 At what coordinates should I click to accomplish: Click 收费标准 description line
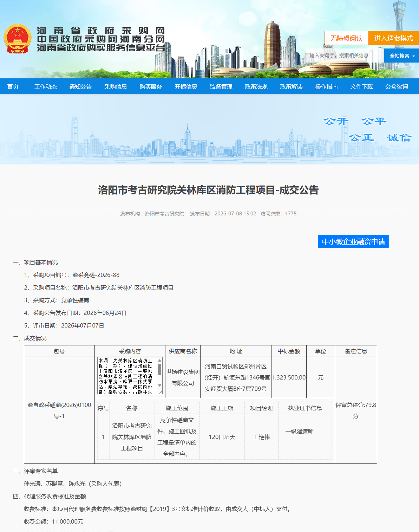[158, 509]
